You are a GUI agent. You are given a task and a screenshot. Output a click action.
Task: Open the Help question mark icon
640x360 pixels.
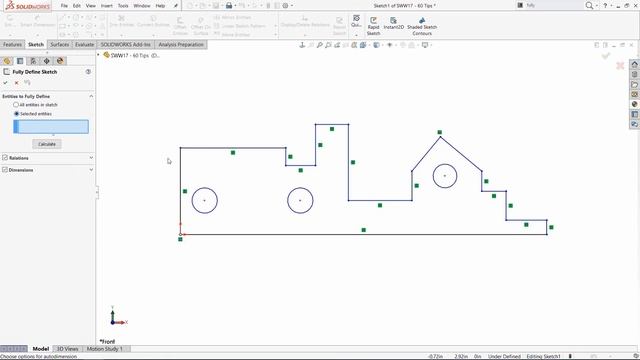[x=605, y=5]
